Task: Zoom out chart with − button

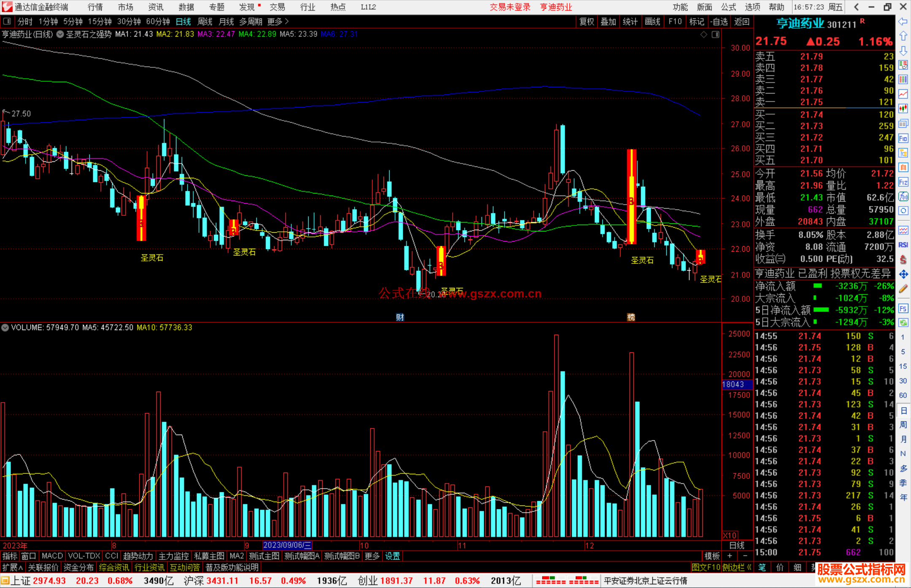Action: 745,556
